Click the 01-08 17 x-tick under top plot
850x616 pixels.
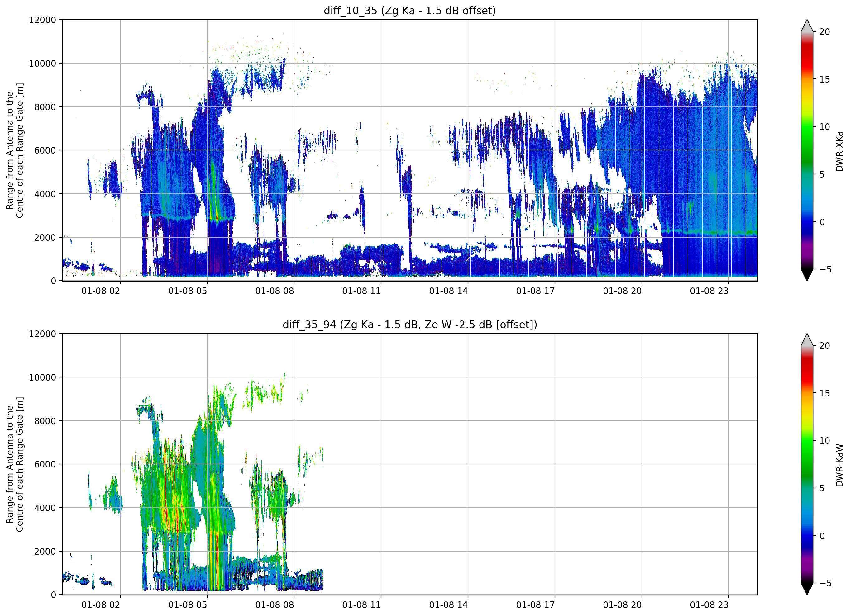[x=536, y=291]
